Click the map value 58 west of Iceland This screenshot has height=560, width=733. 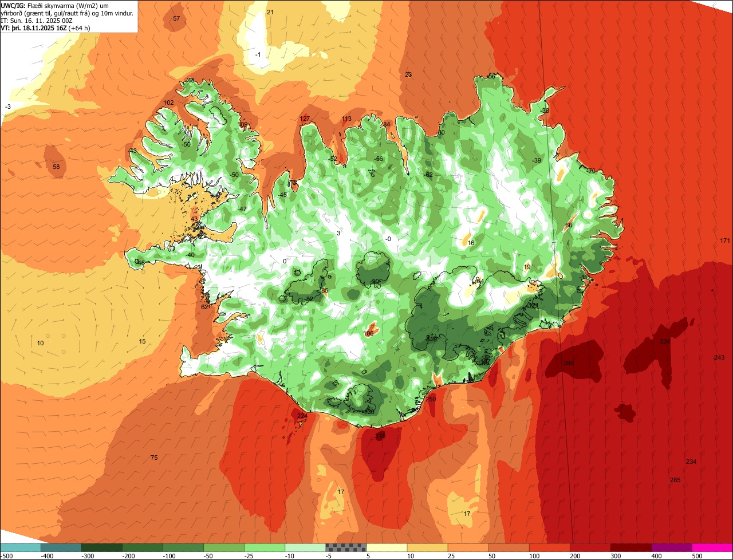tap(56, 167)
